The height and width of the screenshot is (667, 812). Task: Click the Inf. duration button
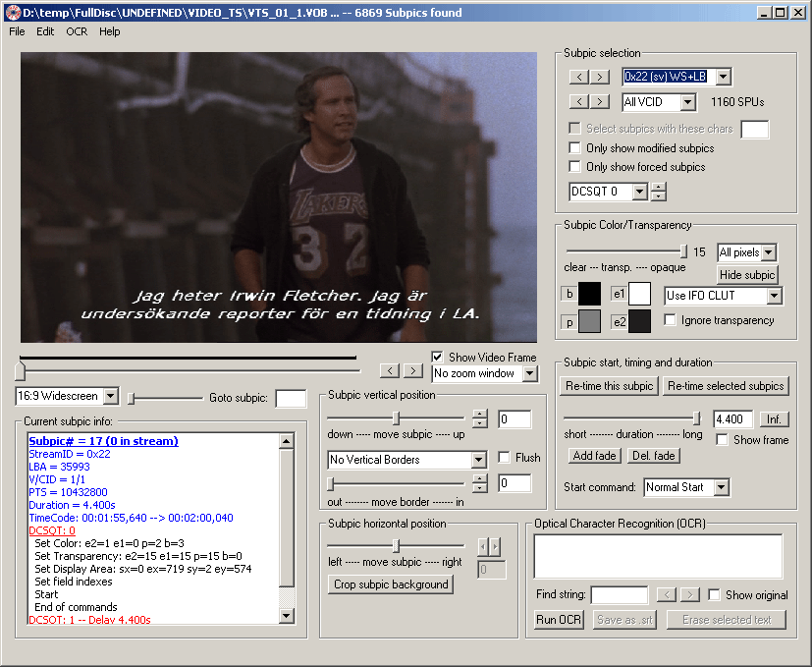774,418
